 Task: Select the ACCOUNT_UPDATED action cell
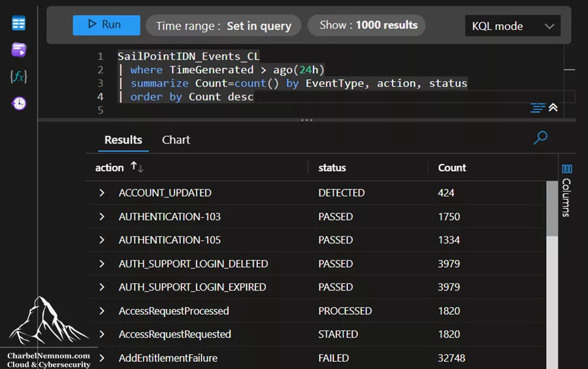click(165, 193)
